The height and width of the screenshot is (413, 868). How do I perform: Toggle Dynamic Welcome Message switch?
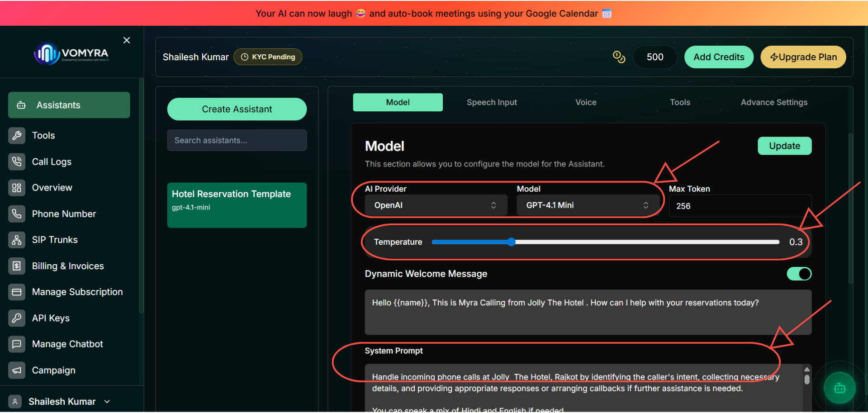click(799, 274)
